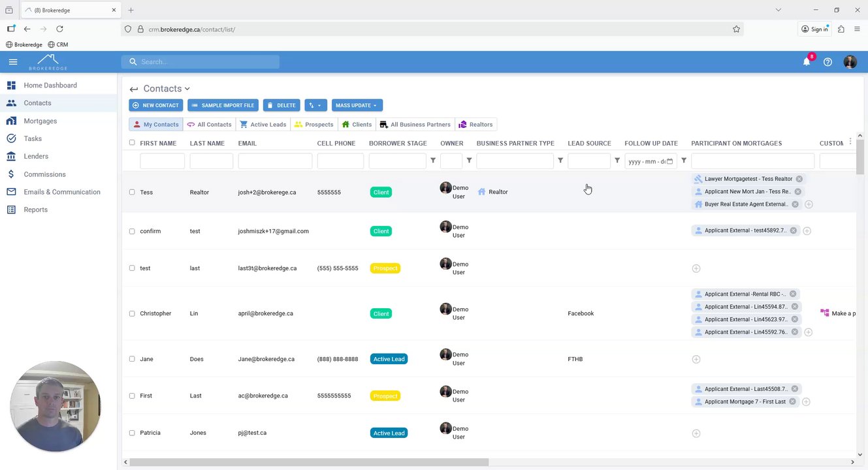Expand the Contacts title dropdown
The image size is (868, 470).
tap(187, 89)
